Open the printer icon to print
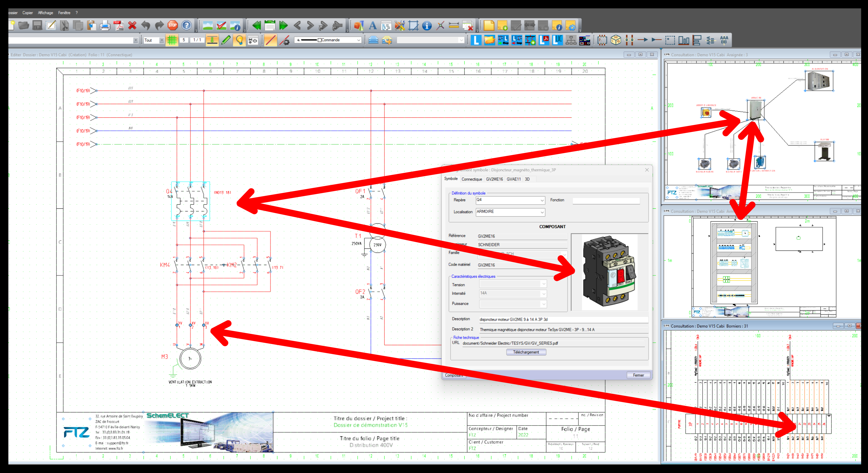The width and height of the screenshot is (868, 473). (105, 25)
